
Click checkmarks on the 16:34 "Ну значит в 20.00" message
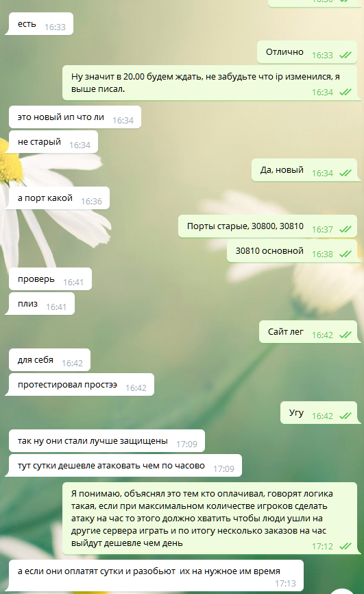pyautogui.click(x=345, y=92)
